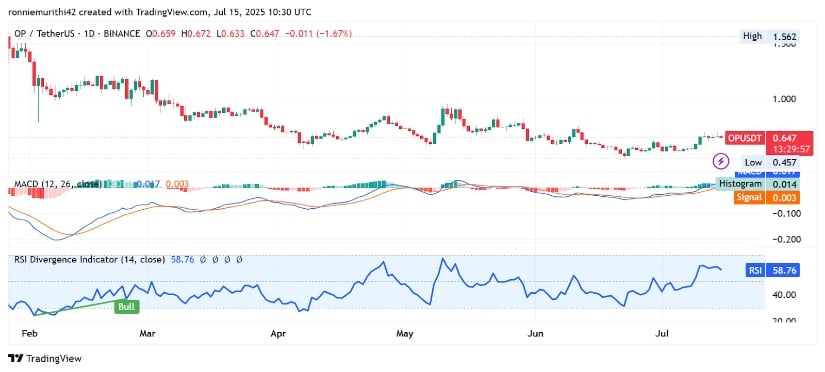Click the Histogram axis label
825x372 pixels.
pyautogui.click(x=740, y=184)
